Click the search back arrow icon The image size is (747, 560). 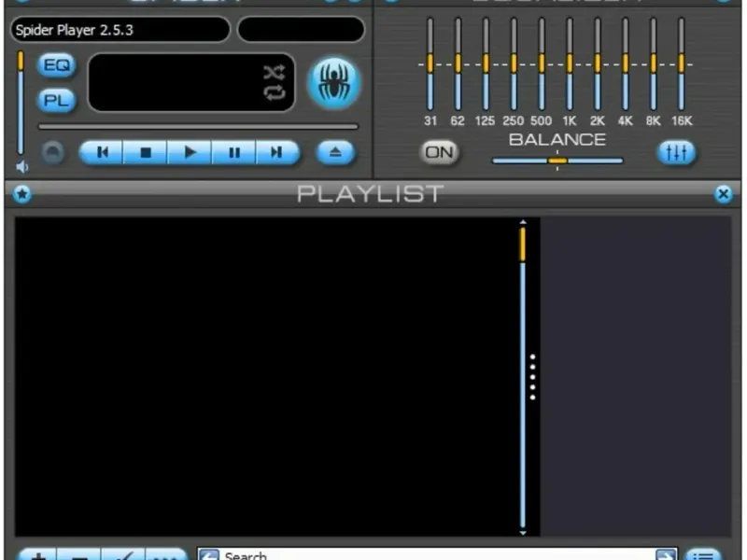(208, 554)
